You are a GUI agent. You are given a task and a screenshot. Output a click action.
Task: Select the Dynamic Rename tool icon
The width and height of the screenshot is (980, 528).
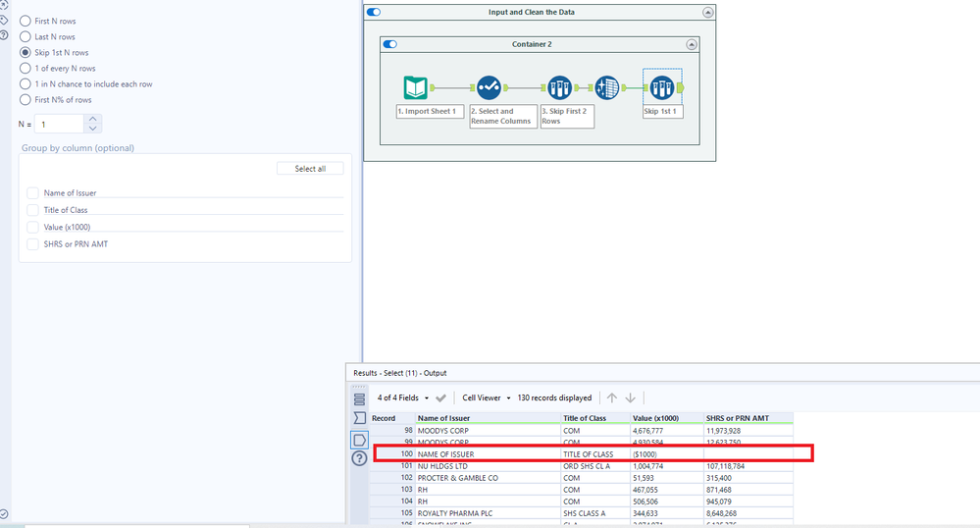point(607,87)
